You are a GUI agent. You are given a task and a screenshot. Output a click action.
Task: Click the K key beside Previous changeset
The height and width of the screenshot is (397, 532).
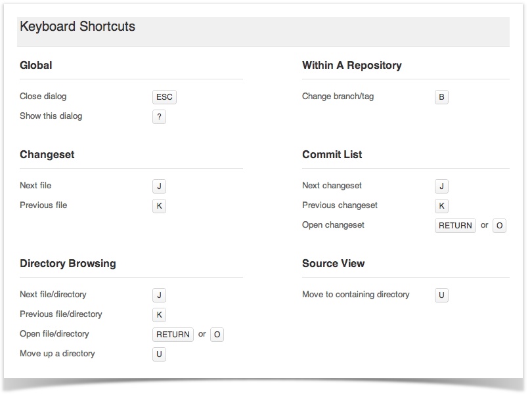click(x=441, y=206)
